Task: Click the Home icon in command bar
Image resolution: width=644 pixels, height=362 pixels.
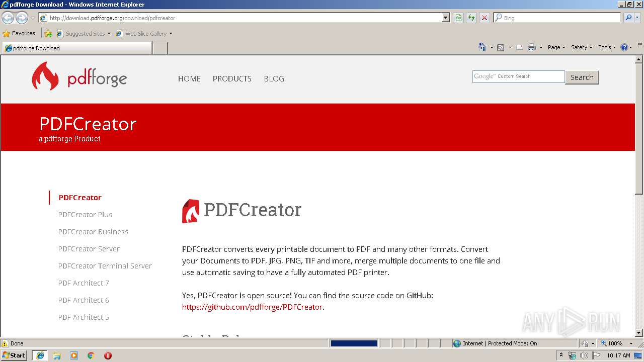Action: [482, 47]
